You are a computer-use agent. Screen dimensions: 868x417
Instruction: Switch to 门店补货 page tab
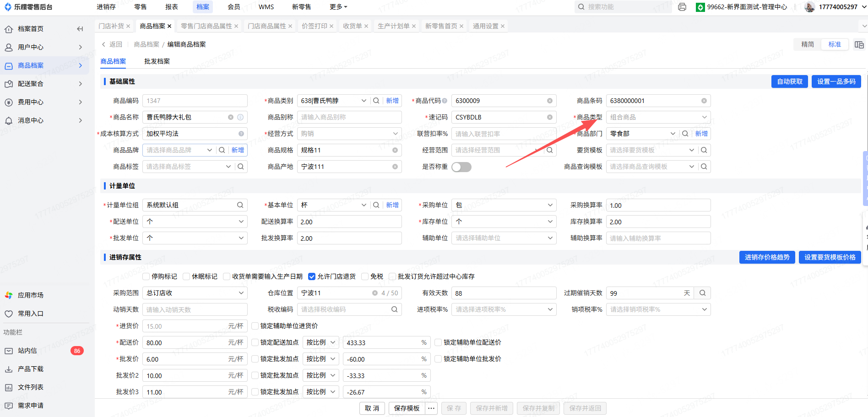tap(111, 26)
